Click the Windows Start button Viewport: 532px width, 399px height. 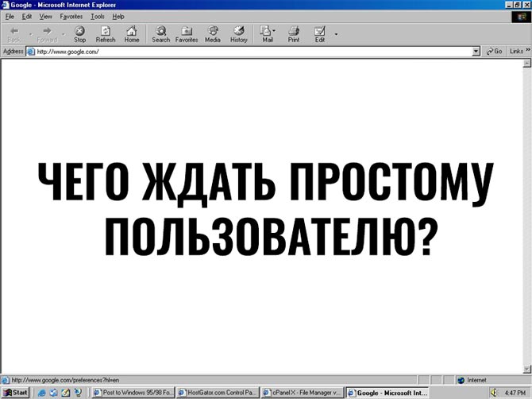coord(16,393)
